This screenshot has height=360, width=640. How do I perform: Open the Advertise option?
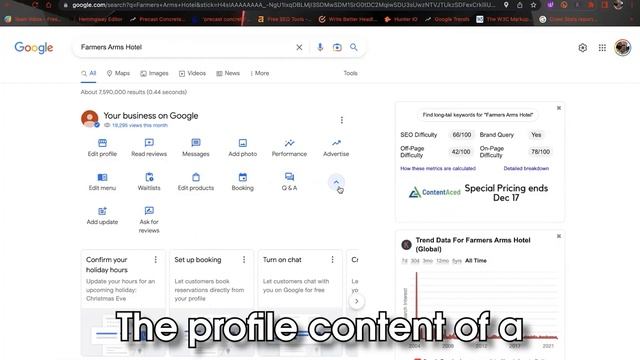(336, 148)
